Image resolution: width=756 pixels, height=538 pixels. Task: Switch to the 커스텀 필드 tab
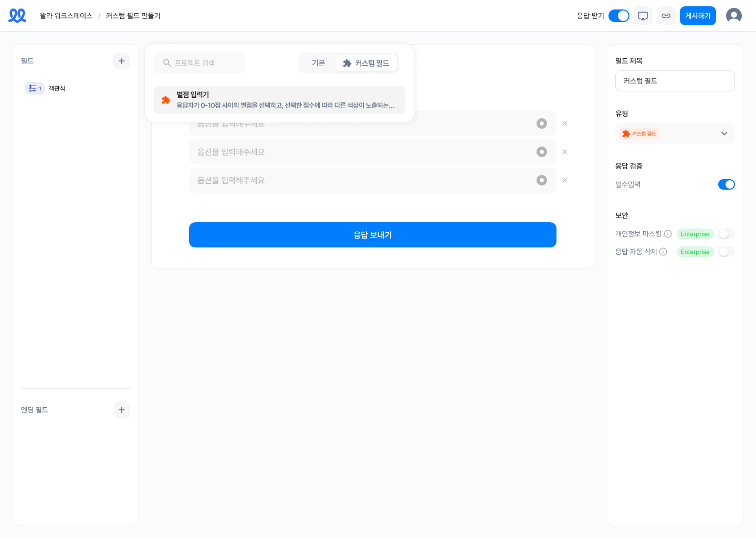click(366, 63)
